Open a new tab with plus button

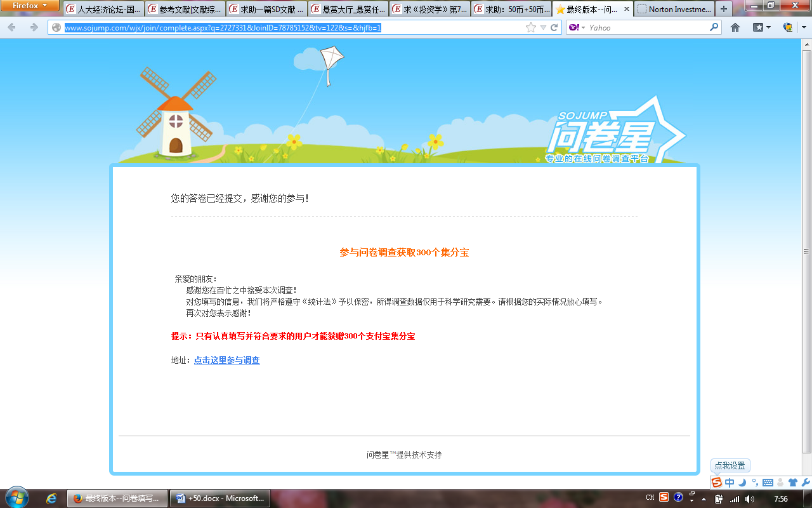tap(724, 10)
